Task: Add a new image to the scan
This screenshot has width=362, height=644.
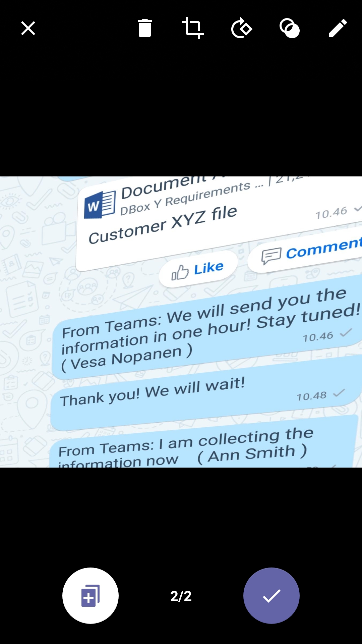Action: point(90,596)
